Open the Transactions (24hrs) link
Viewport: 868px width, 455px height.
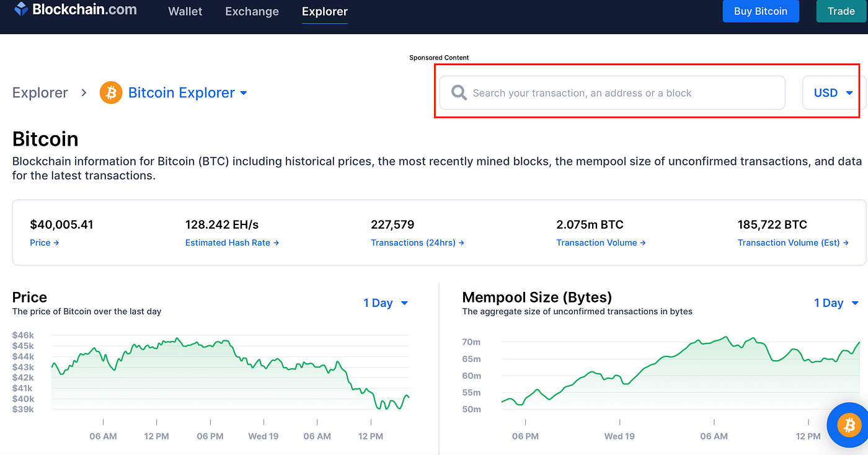(x=418, y=243)
